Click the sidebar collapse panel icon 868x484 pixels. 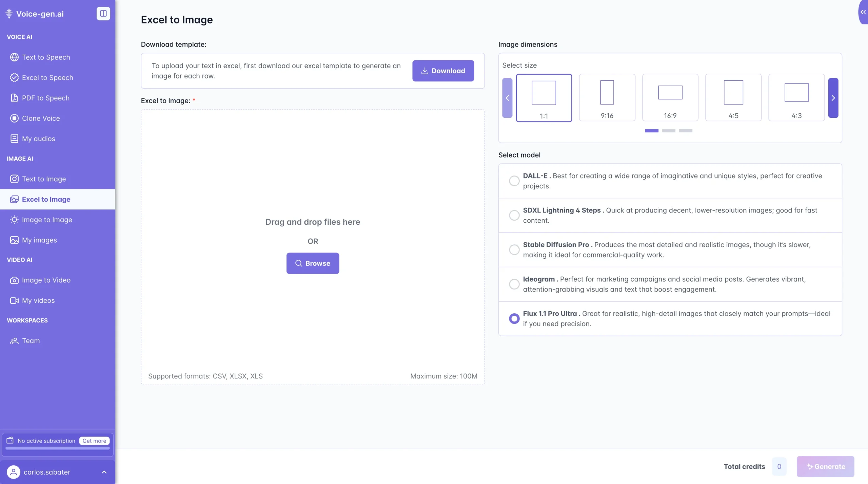click(103, 14)
